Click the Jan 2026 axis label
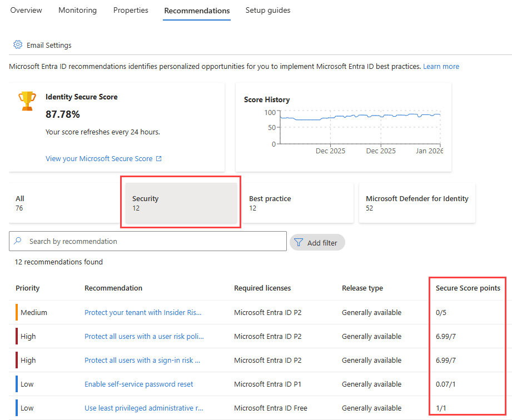Viewport: 512px width, 420px height. 429,151
